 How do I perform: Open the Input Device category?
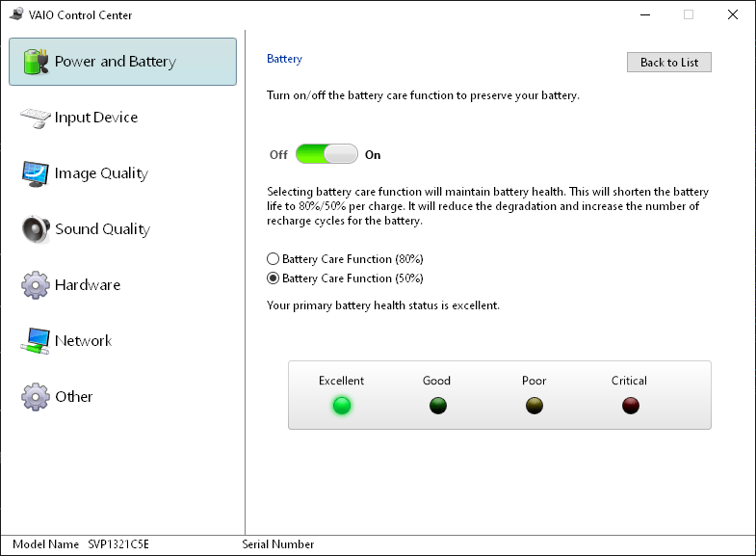click(122, 118)
